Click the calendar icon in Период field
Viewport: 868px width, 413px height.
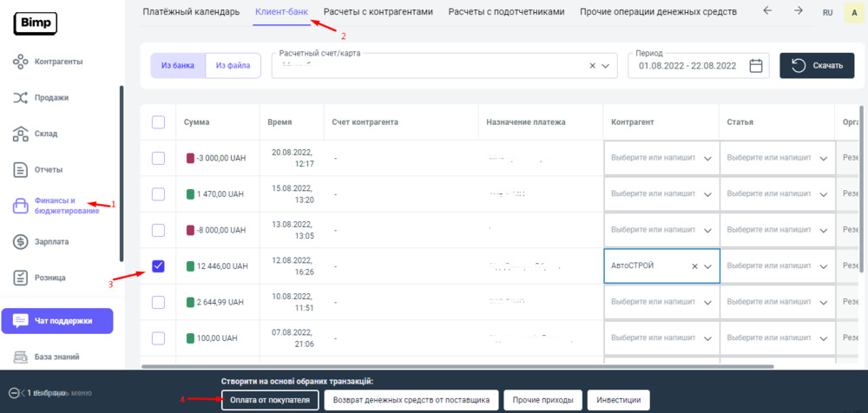(755, 66)
